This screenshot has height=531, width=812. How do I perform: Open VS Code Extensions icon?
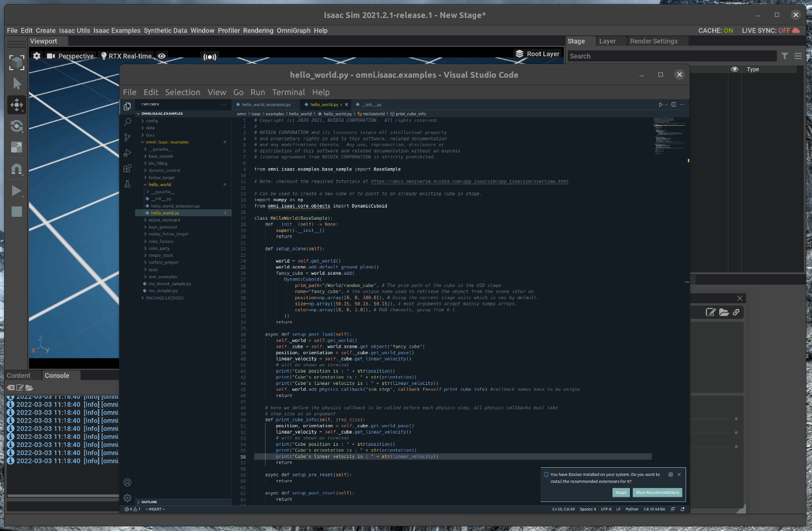point(127,168)
